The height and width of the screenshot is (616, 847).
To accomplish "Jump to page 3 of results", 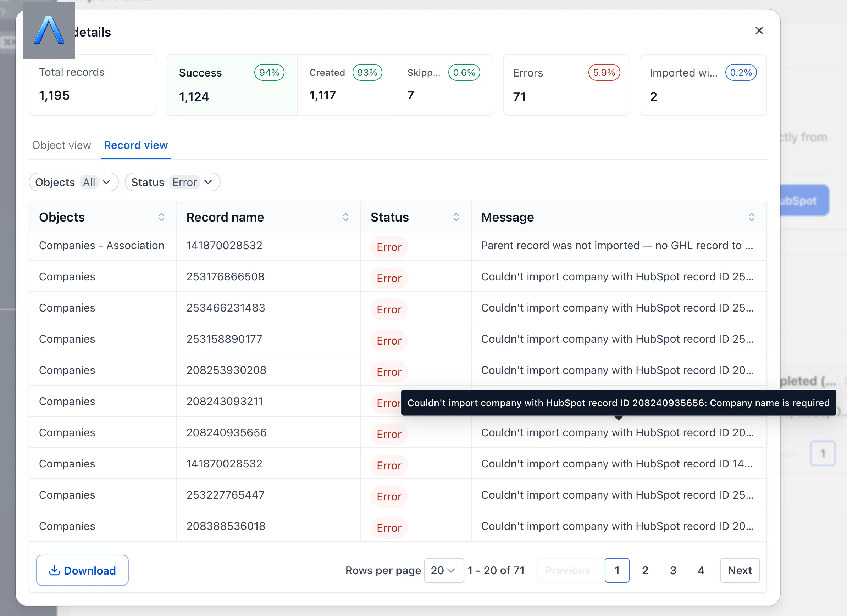I will 673,570.
